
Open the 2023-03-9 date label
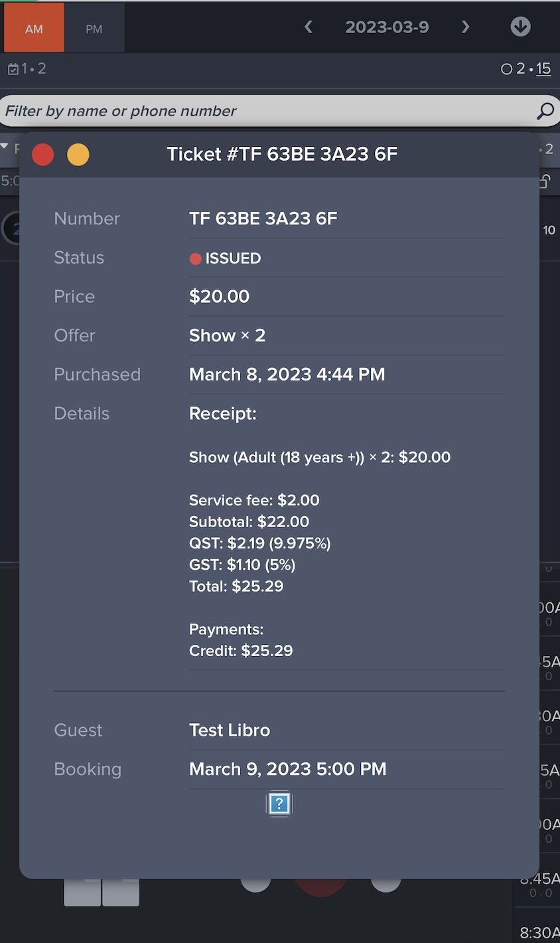pos(387,27)
